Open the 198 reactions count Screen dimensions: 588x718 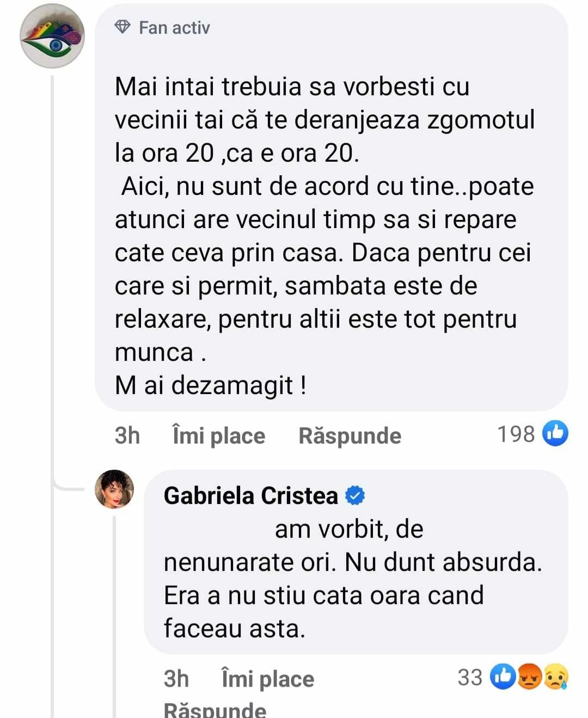pos(515,434)
